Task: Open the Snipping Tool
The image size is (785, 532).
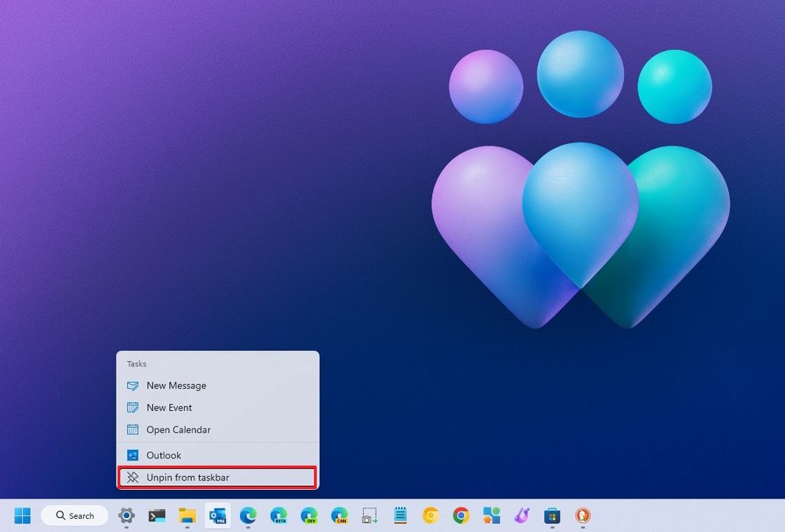Action: point(370,516)
